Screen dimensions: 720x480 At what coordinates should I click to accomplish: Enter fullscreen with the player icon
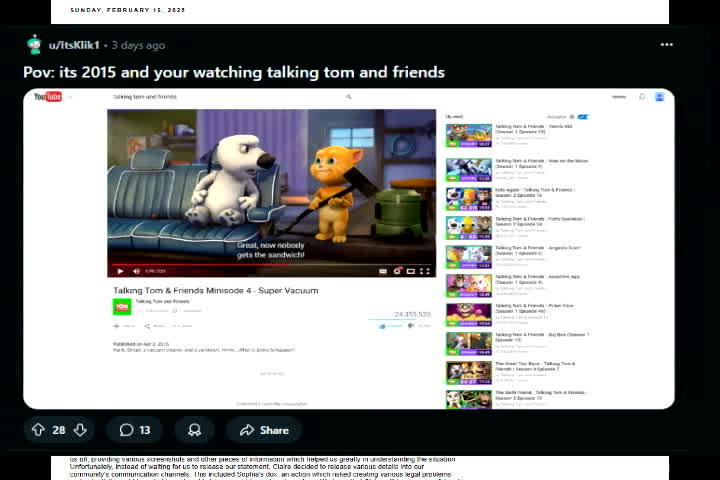click(x=425, y=271)
